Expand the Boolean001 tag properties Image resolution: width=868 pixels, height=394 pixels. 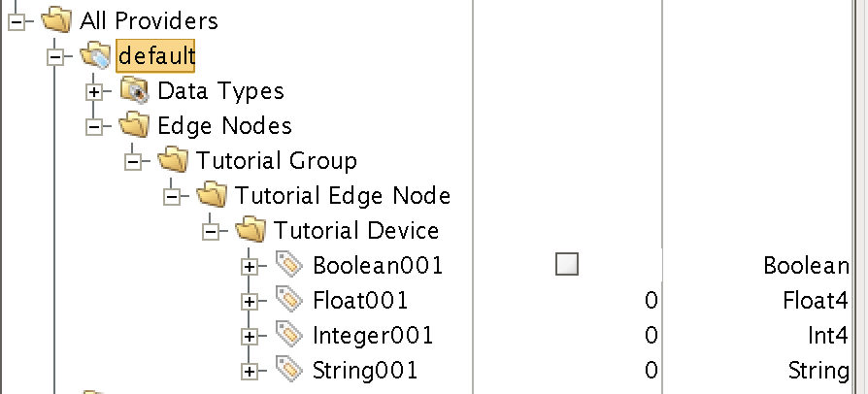[250, 267]
